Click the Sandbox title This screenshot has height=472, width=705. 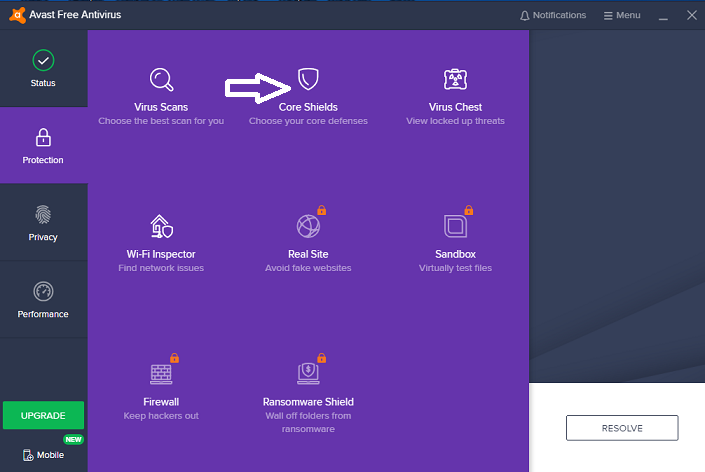click(455, 254)
